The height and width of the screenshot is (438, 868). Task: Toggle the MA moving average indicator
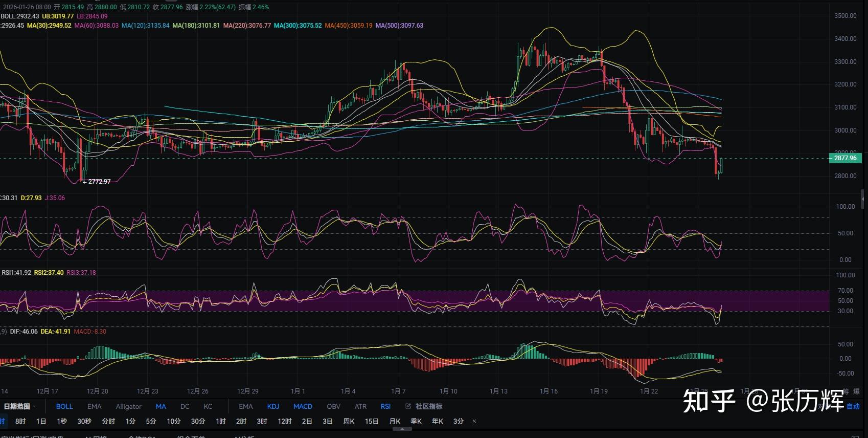[161, 406]
